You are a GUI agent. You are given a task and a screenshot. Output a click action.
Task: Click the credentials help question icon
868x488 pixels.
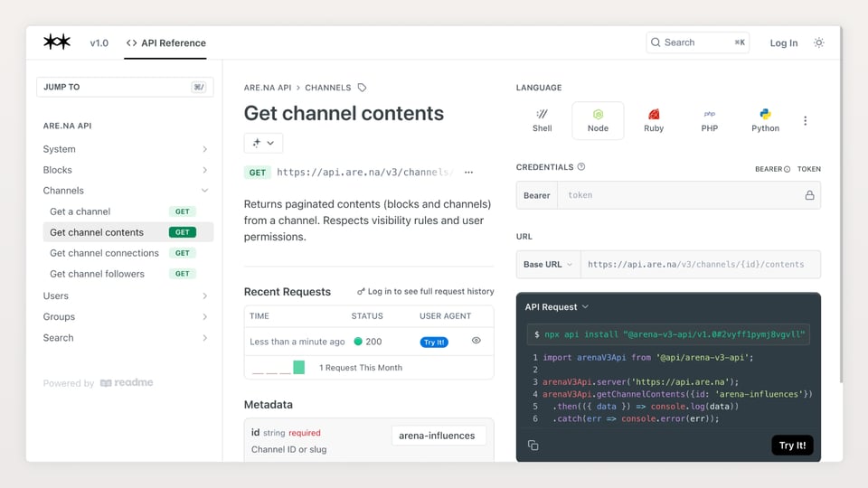coord(581,166)
